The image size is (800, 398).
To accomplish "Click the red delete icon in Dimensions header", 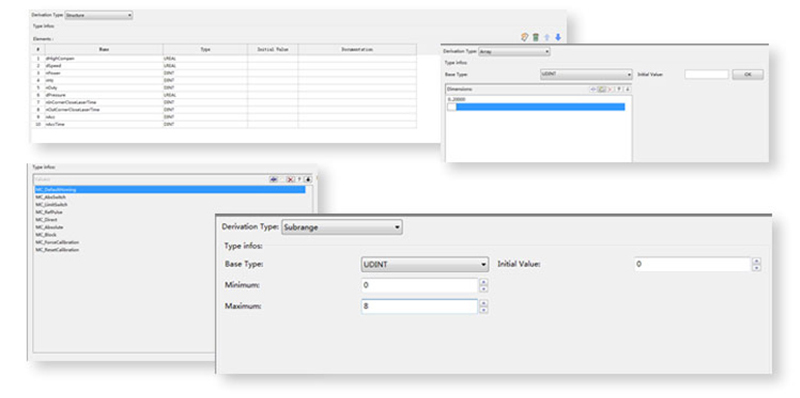I will [x=610, y=89].
